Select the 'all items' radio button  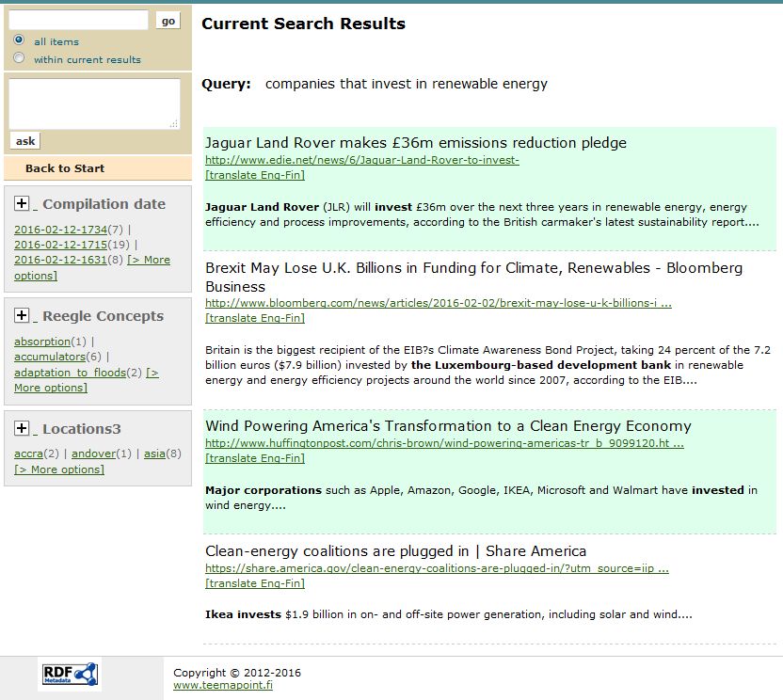click(x=19, y=40)
